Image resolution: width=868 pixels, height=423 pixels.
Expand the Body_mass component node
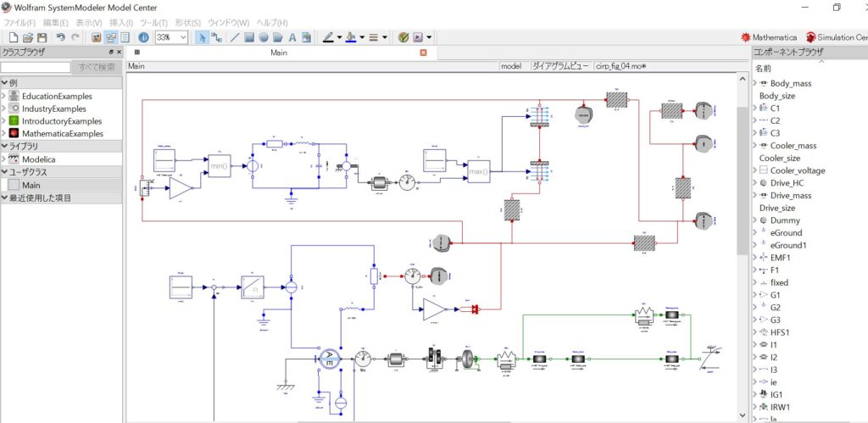[754, 83]
